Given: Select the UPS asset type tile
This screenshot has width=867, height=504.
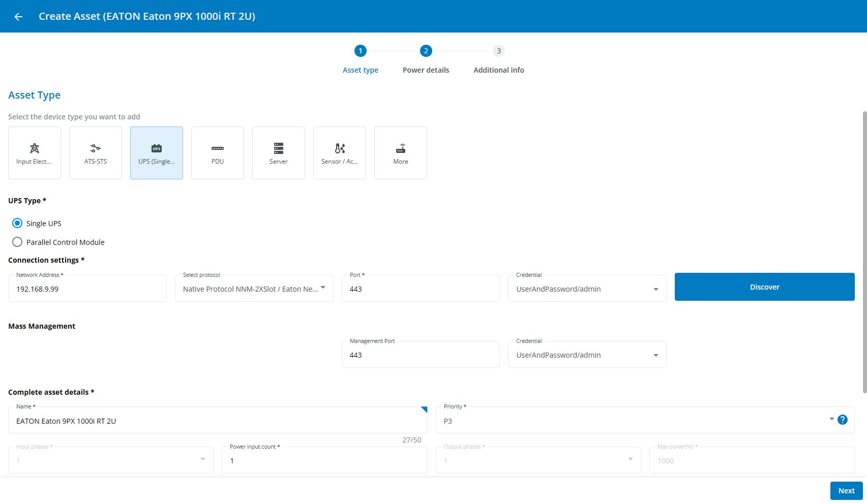Looking at the screenshot, I should pos(157,153).
